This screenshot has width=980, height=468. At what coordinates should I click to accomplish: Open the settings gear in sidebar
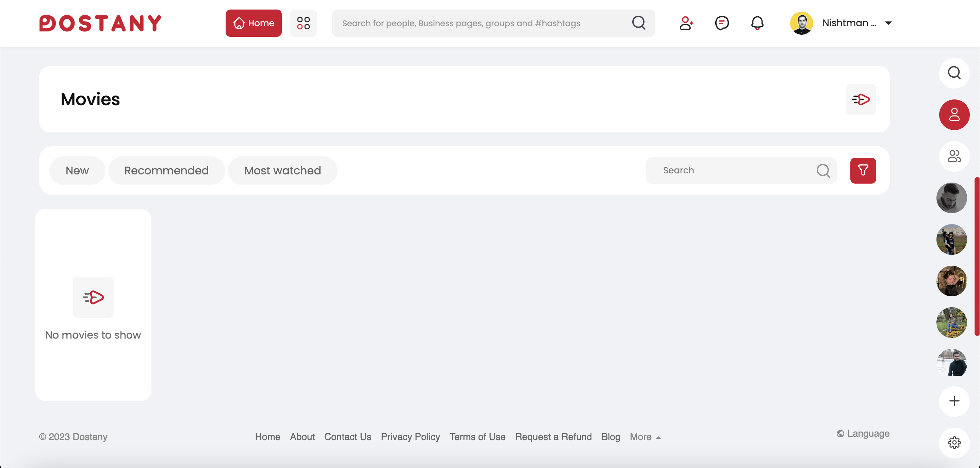coord(954,442)
